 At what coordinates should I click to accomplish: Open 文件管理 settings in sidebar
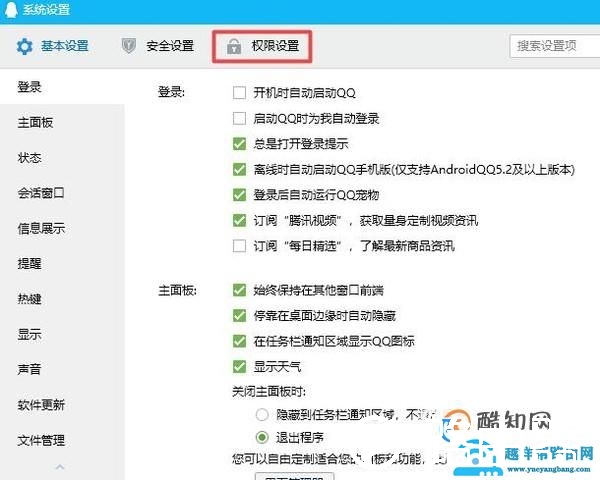point(41,441)
